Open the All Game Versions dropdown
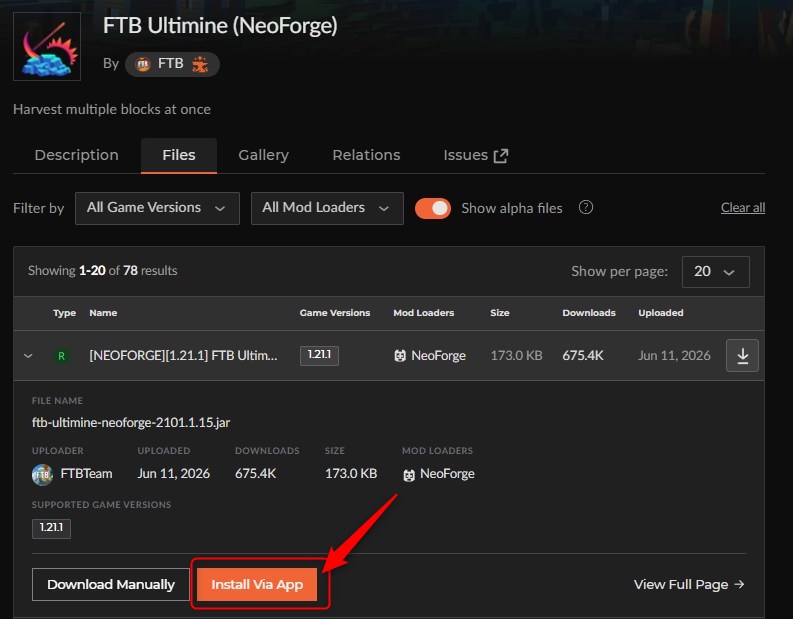The width and height of the screenshot is (793, 619). pos(157,208)
